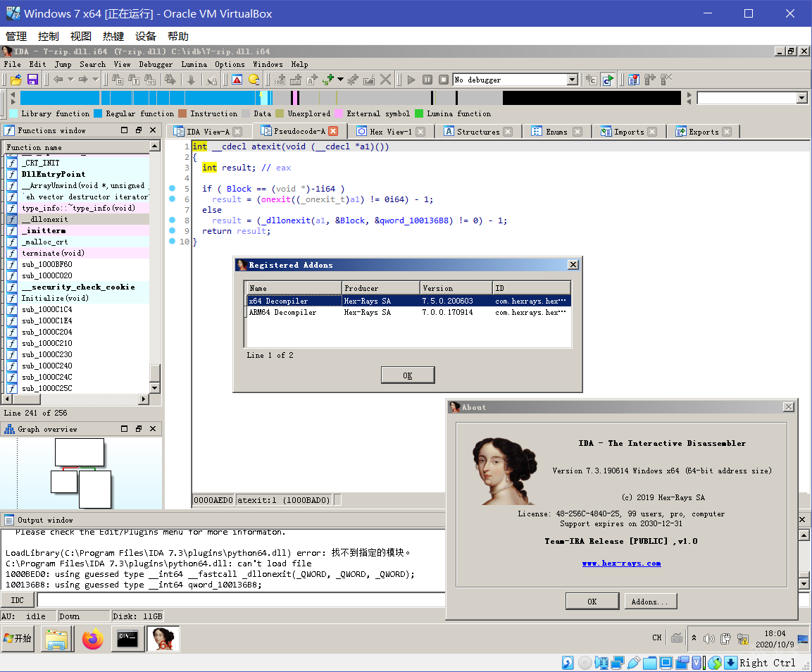Open the back-jump history dropdown arrow
812x672 pixels.
tap(70, 80)
